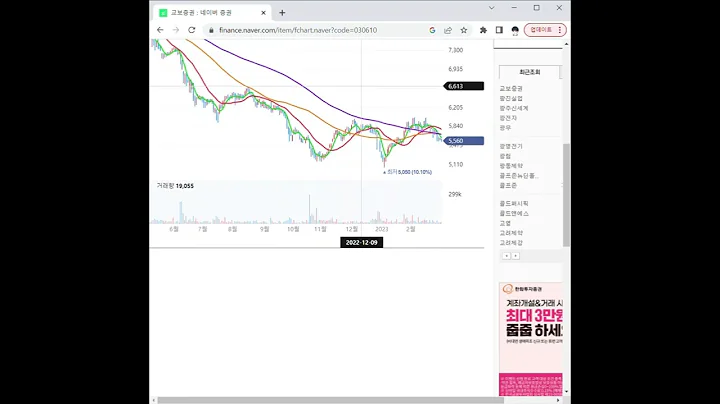
Task: Click the vertical page scrollbar thumb
Action: click(x=566, y=195)
